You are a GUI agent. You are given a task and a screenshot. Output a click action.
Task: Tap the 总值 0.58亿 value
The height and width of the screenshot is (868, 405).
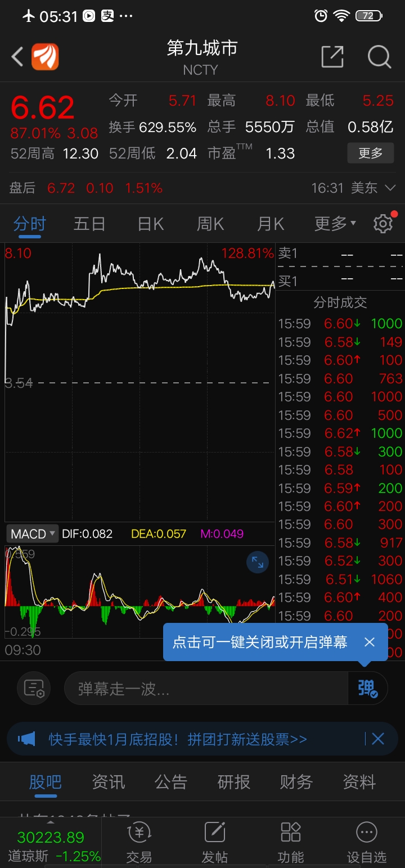370,127
